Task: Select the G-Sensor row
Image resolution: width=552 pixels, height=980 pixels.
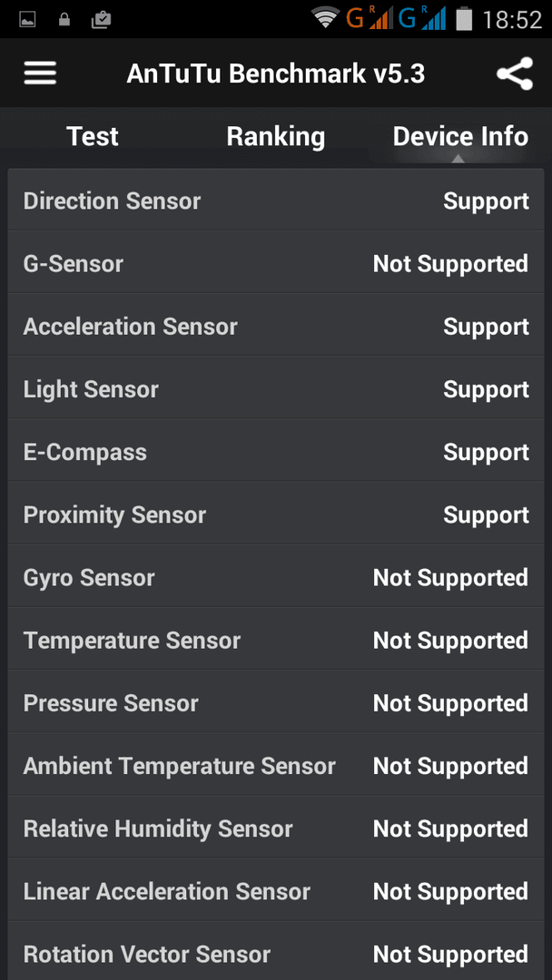Action: click(276, 262)
